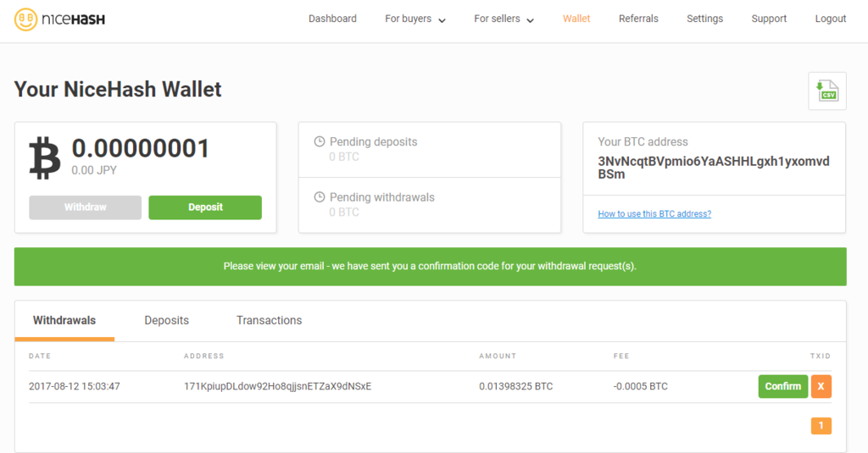Image resolution: width=868 pixels, height=453 pixels.
Task: Open the Settings menu item
Action: pos(704,19)
